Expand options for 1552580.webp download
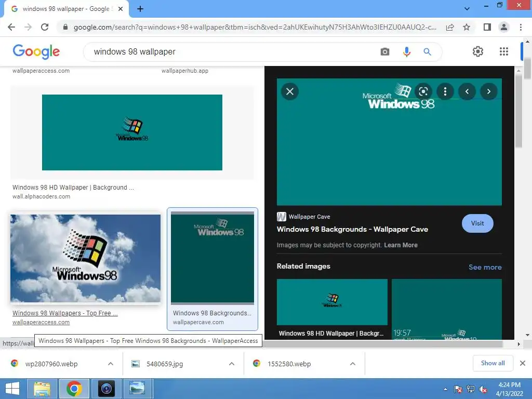 click(353, 364)
